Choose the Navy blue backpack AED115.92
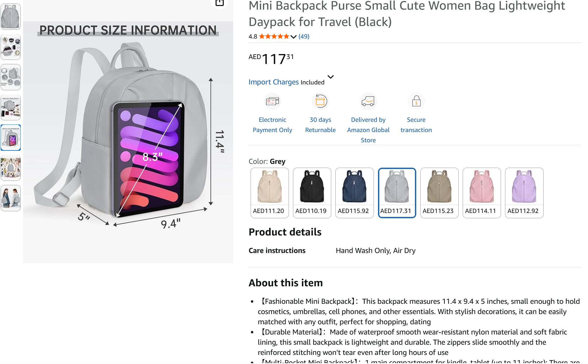 [354, 193]
